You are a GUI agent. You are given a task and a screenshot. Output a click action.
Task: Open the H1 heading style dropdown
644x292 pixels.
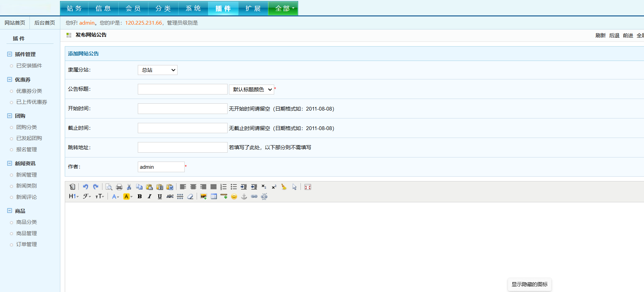[x=74, y=196]
